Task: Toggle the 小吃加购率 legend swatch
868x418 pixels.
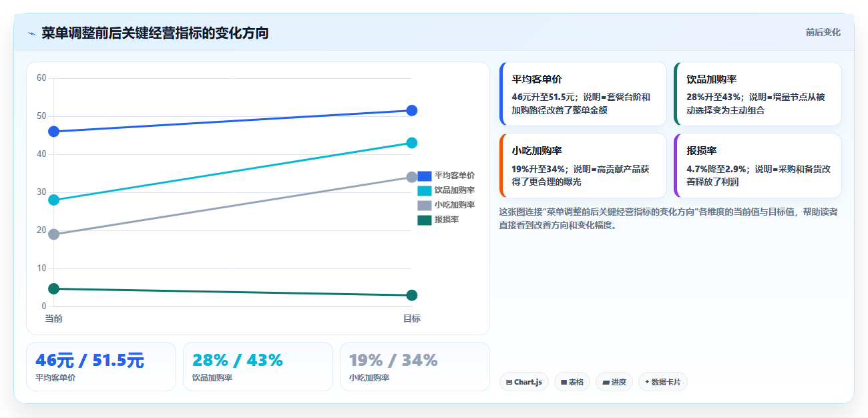Action: tap(425, 205)
